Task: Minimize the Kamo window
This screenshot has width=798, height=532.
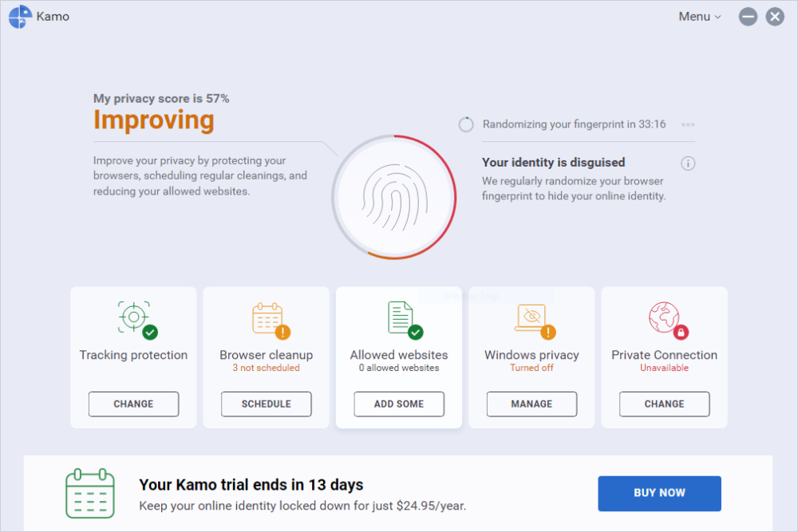Action: [748, 17]
